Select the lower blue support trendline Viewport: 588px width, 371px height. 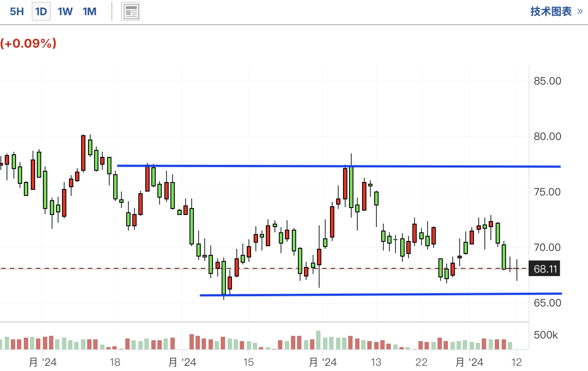click(381, 295)
